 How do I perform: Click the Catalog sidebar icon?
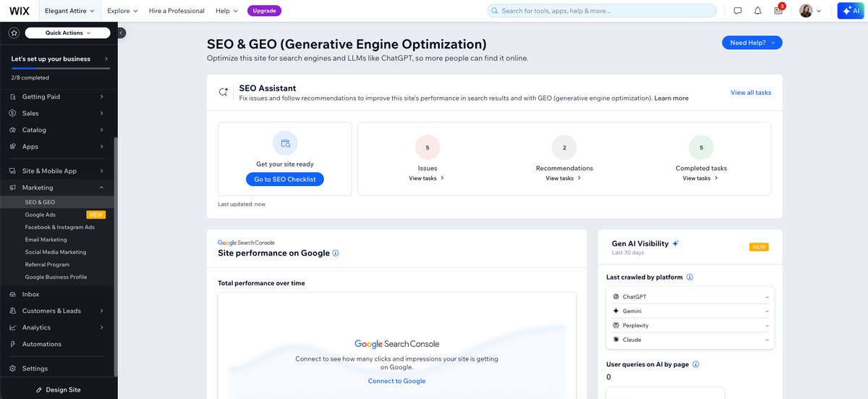[14, 130]
